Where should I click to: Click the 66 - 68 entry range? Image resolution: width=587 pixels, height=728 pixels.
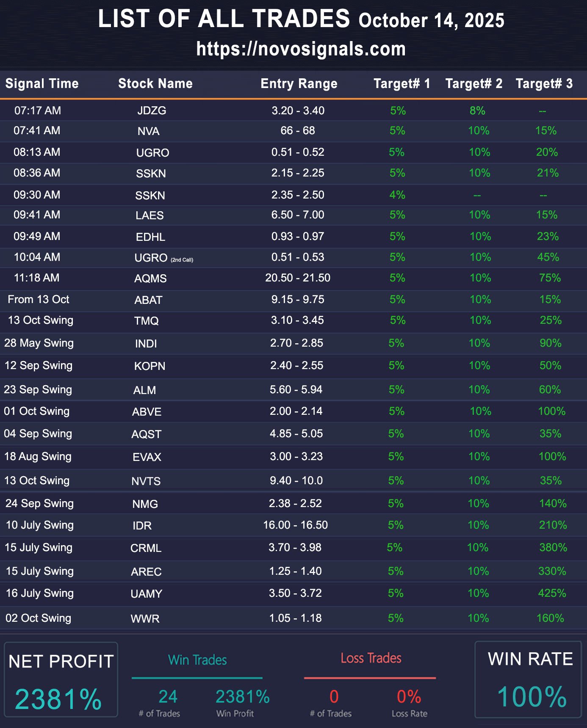tap(297, 130)
